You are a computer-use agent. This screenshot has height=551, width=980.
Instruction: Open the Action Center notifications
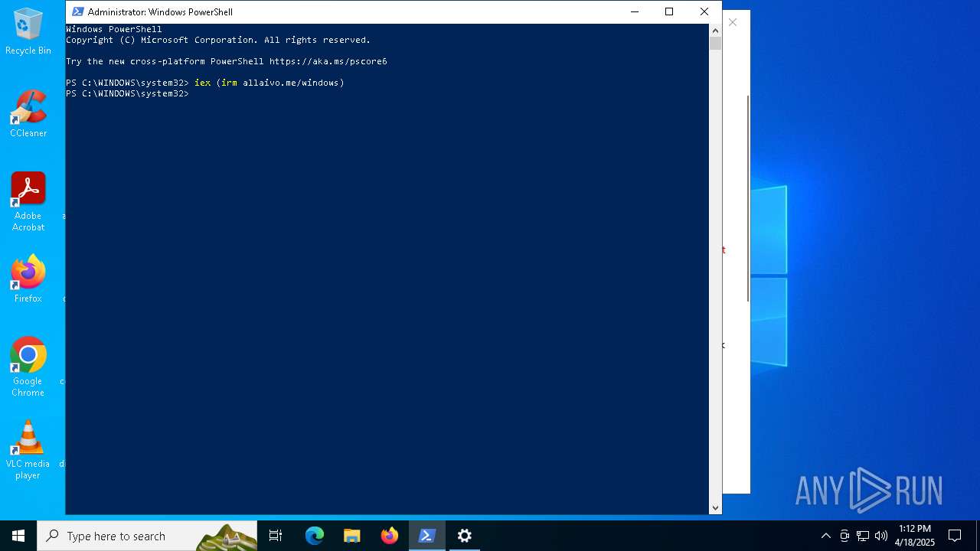pos(955,536)
